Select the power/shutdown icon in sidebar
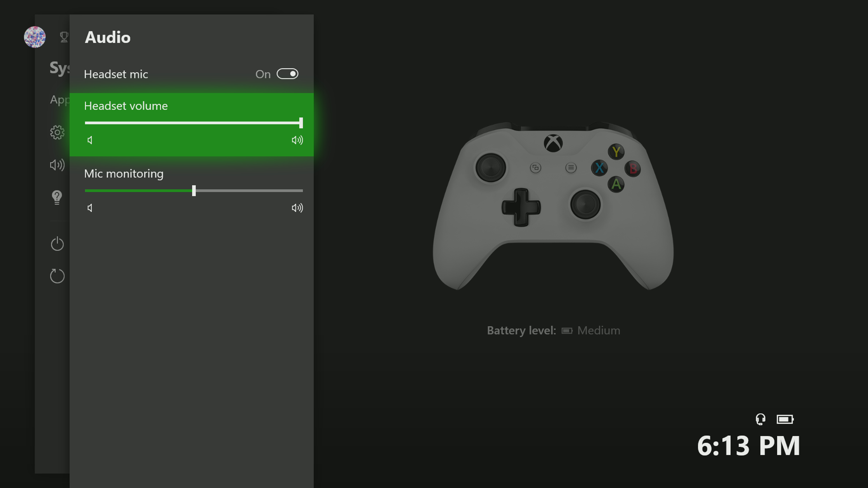868x488 pixels. 57,243
